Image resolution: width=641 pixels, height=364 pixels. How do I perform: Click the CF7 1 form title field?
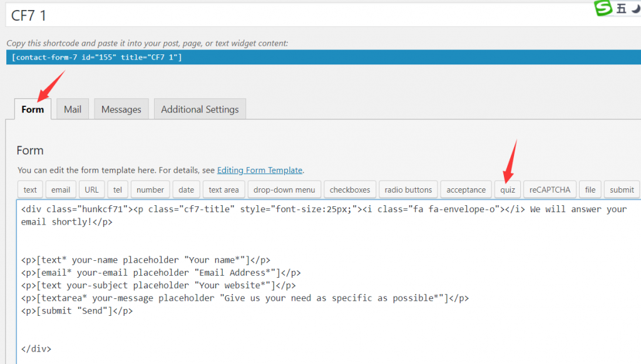(x=323, y=16)
